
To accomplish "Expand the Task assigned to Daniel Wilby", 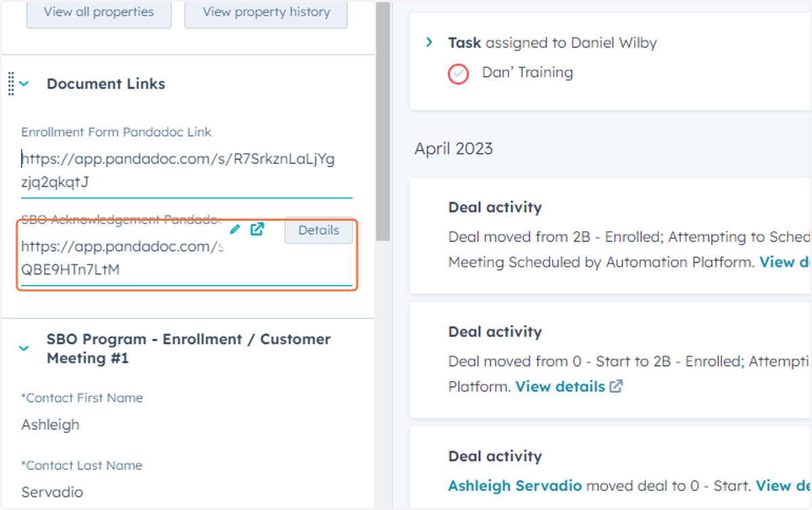I will point(429,43).
